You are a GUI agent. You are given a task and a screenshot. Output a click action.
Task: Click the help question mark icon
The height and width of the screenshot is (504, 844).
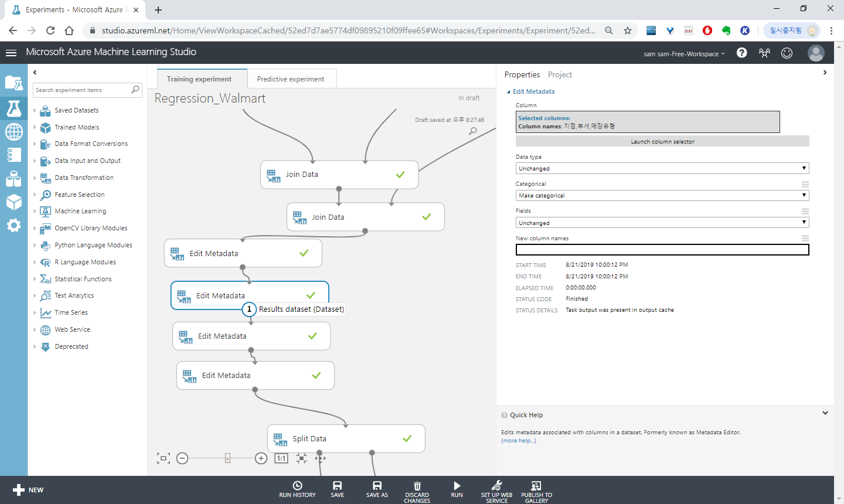coord(741,53)
